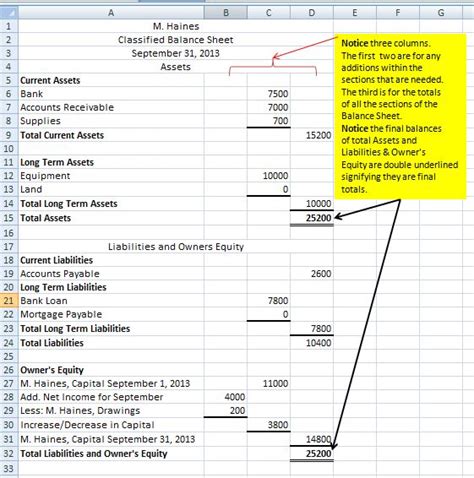Select 'Total Liabilities and Owner's Equity' label
The width and height of the screenshot is (474, 478).
(x=111, y=454)
